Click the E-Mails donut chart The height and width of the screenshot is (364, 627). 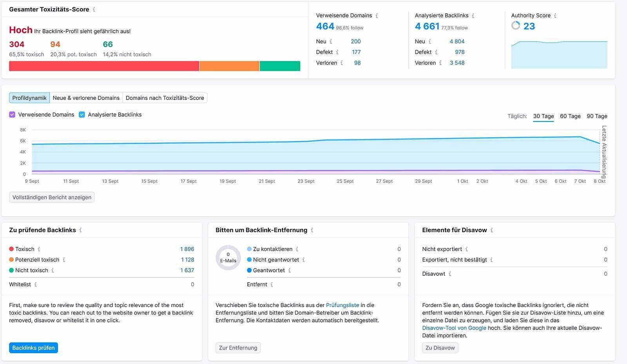click(228, 258)
